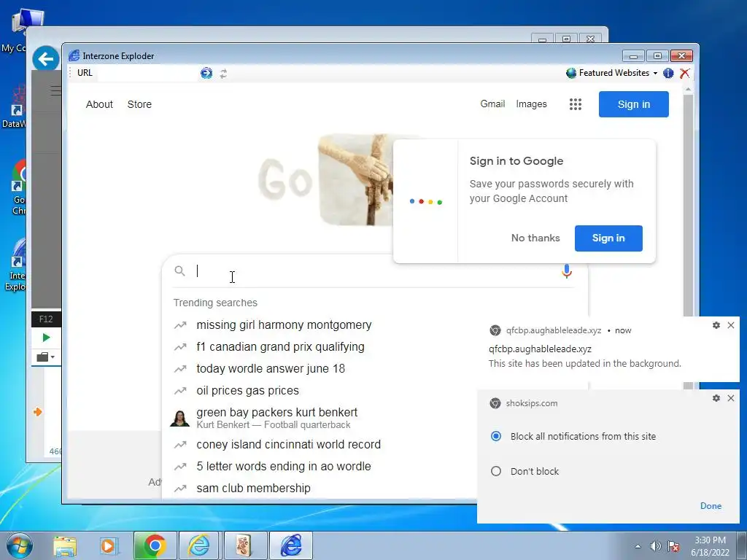Open Windows Explorer from the taskbar
747x560 pixels.
pyautogui.click(x=65, y=545)
